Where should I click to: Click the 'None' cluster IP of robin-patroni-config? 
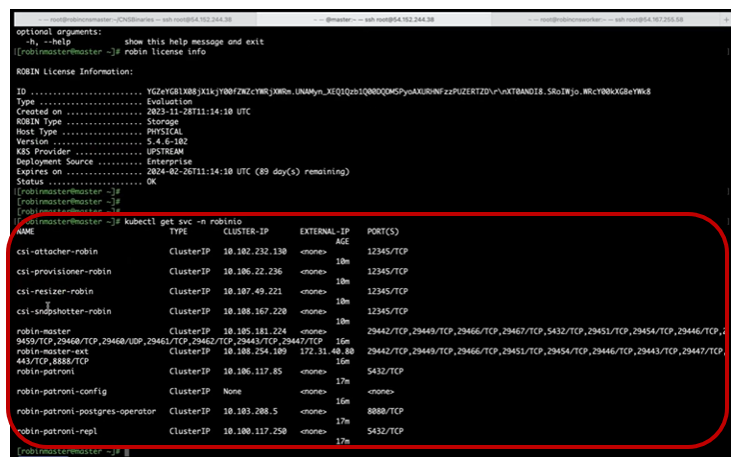(232, 392)
